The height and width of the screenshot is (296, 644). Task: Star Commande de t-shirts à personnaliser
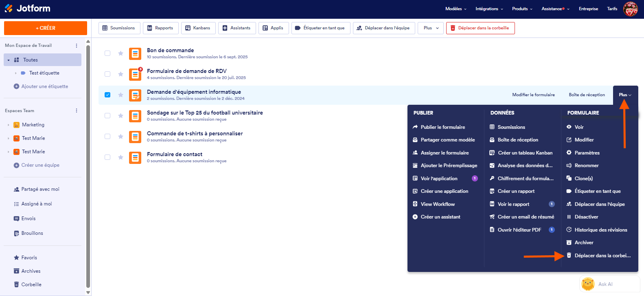tap(120, 136)
